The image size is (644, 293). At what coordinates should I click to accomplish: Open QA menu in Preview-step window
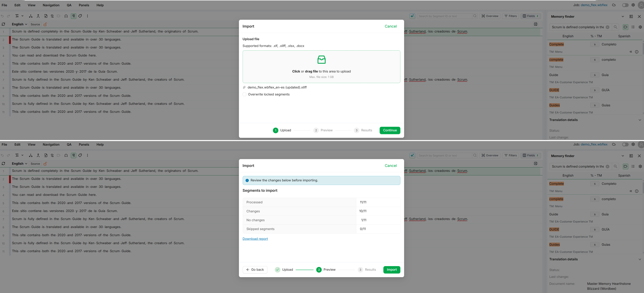69,144
